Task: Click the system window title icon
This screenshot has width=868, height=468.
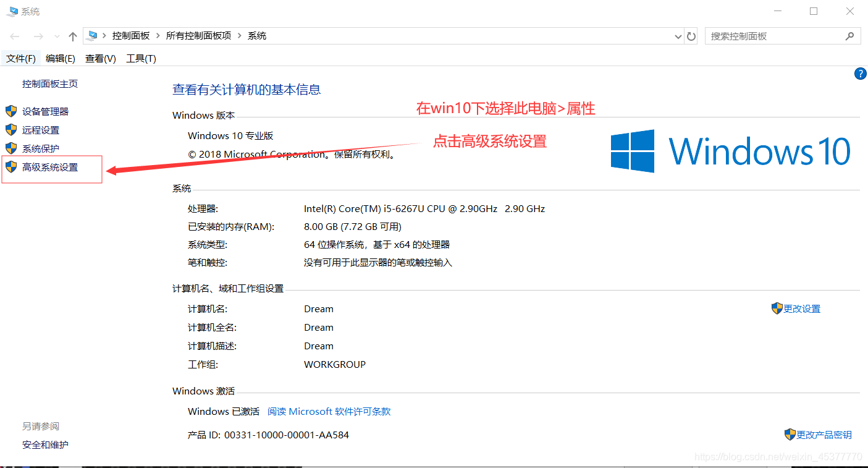Action: click(x=12, y=11)
